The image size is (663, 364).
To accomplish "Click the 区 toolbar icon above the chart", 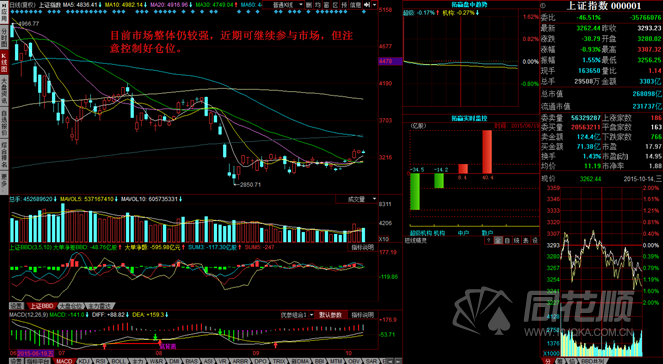I will pyautogui.click(x=335, y=5).
